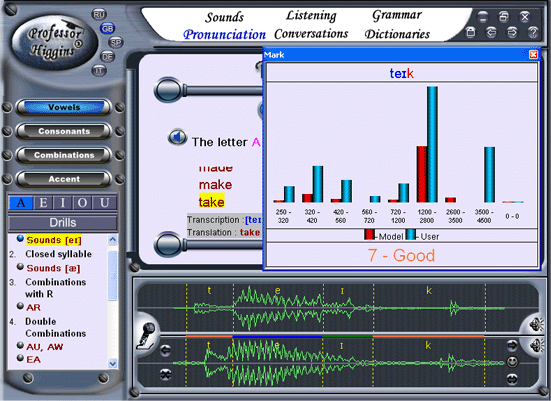Click the Combinations button

click(64, 155)
